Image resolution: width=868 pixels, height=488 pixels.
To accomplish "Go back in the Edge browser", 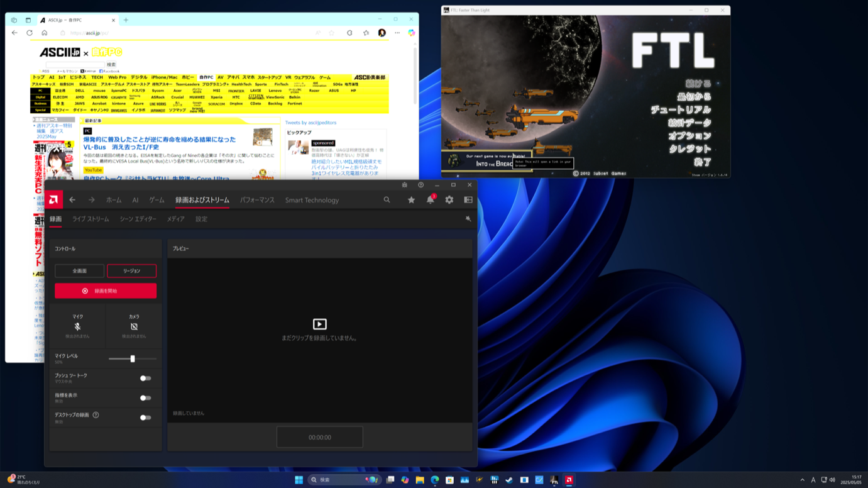I will tap(14, 33).
